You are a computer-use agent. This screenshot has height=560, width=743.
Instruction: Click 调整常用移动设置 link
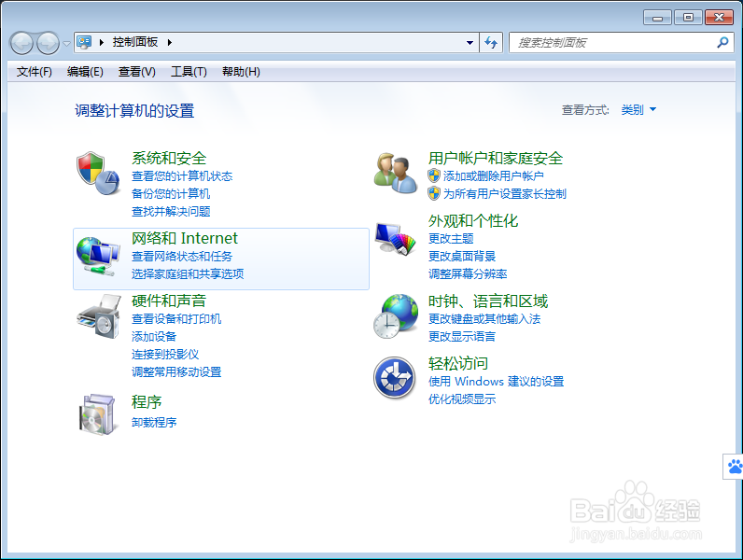click(176, 371)
